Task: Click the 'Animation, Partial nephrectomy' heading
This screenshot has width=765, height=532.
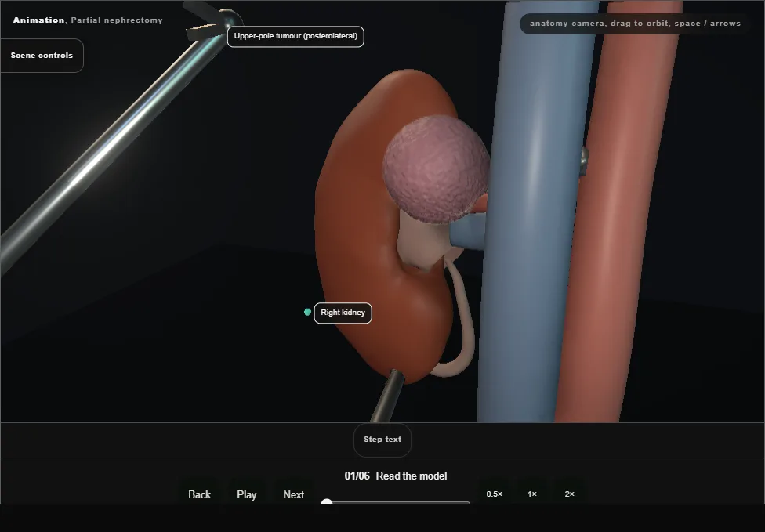Action: [x=88, y=20]
